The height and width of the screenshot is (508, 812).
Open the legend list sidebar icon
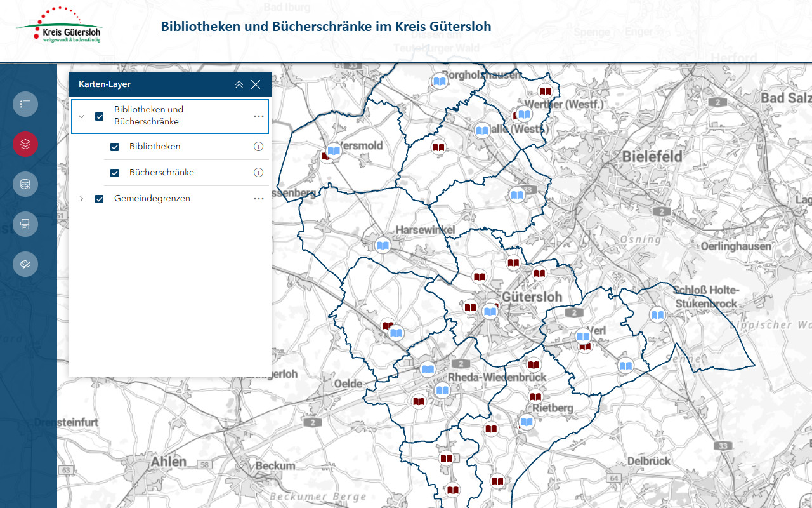click(x=25, y=104)
